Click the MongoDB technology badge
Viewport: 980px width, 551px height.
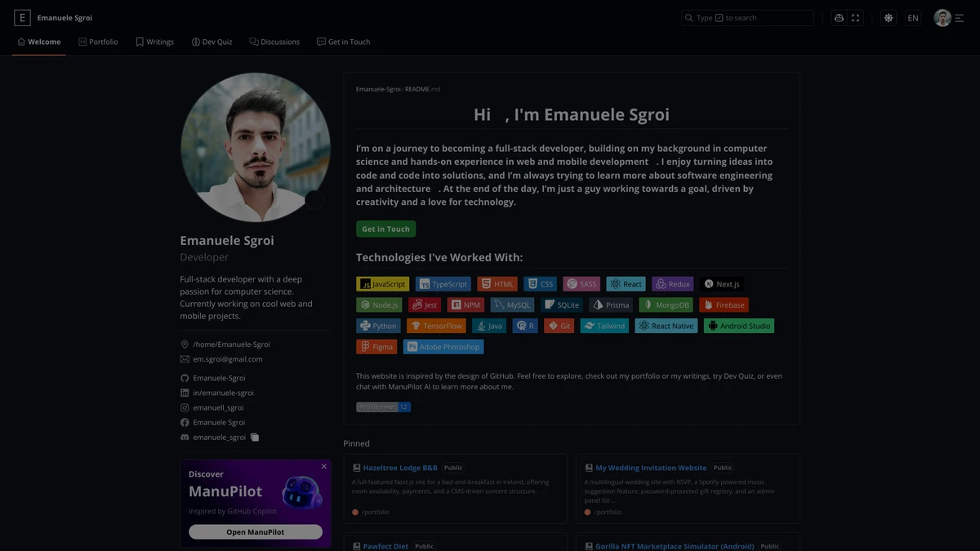[666, 305]
